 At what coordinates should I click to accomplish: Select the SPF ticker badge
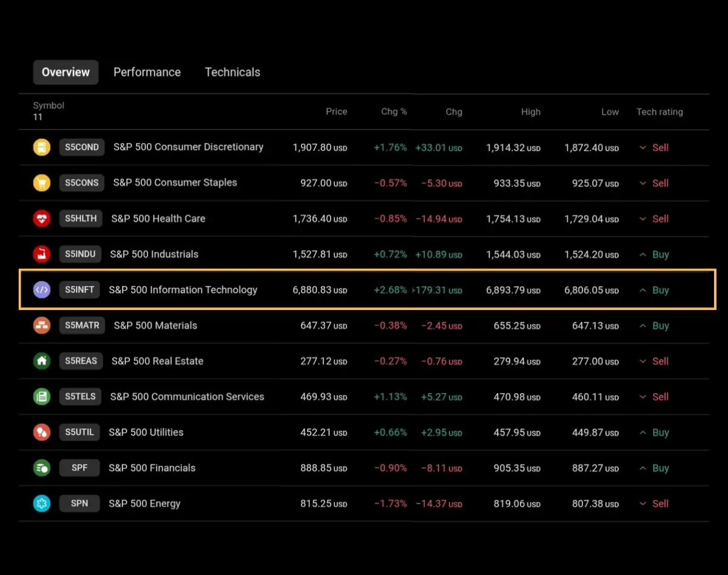pyautogui.click(x=79, y=468)
